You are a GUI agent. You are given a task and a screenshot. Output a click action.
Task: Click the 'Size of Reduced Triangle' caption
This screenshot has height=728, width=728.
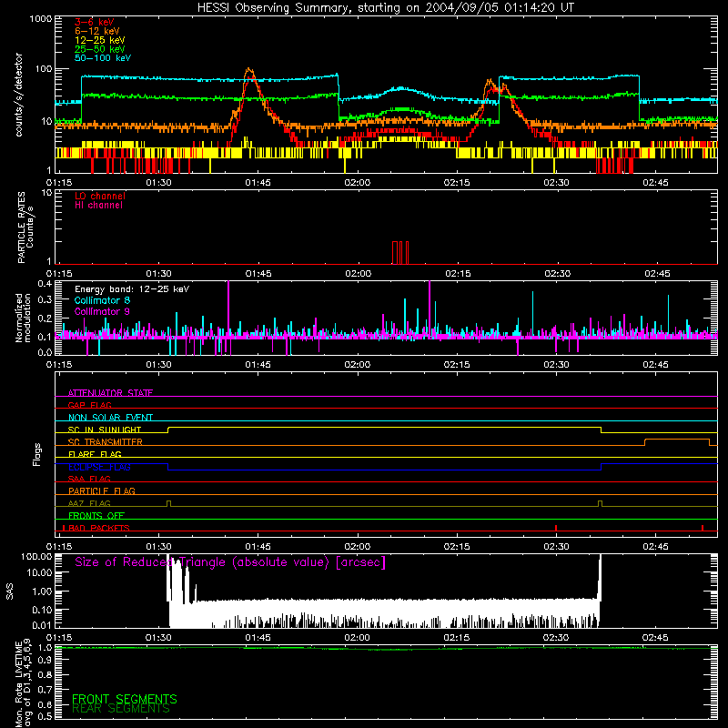[x=230, y=562]
